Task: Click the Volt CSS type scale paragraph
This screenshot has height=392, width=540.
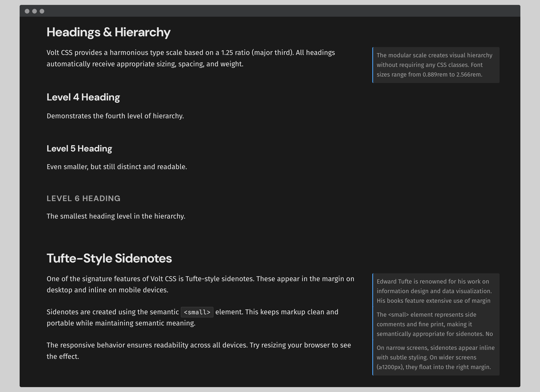Action: [190, 58]
